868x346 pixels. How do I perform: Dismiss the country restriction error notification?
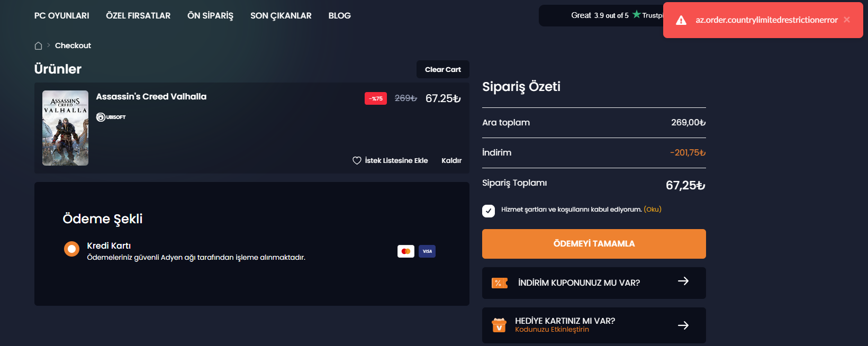(847, 20)
